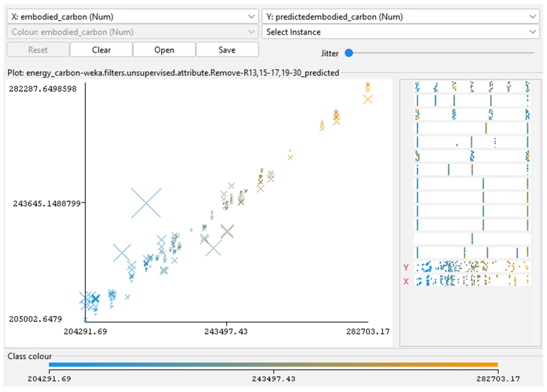Viewport: 547px width, 392px height.
Task: Click the far right end of Jitter track
Action: point(533,53)
